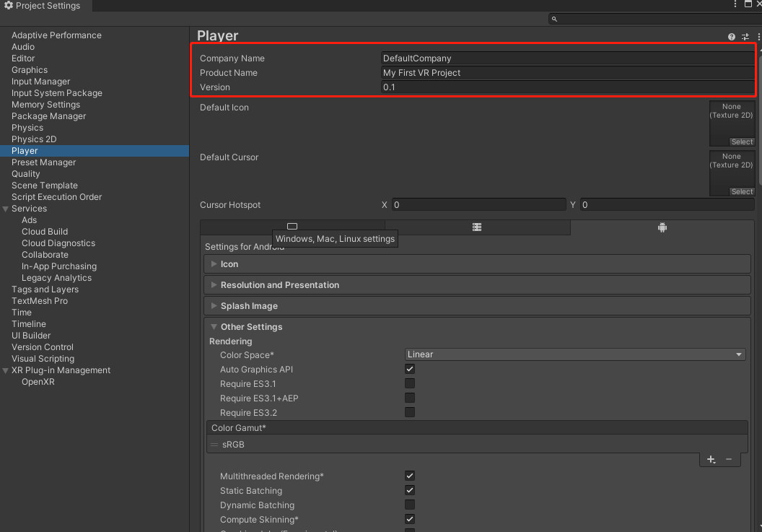Open the Player panel three-dot menu
The height and width of the screenshot is (532, 762).
point(758,37)
